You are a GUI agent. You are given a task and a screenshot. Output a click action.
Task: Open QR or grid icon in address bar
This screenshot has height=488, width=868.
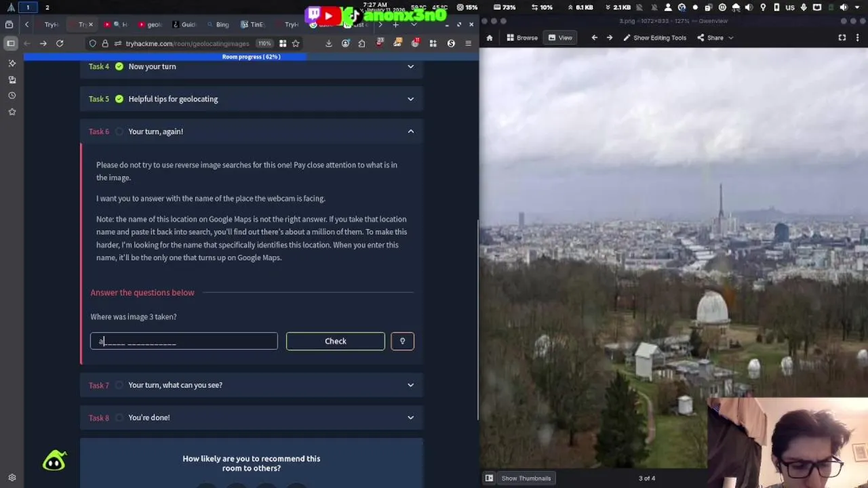(283, 43)
